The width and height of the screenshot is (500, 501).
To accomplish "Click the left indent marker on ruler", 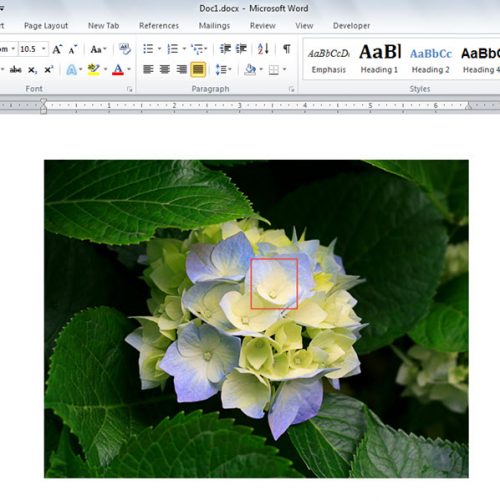I will (43, 106).
